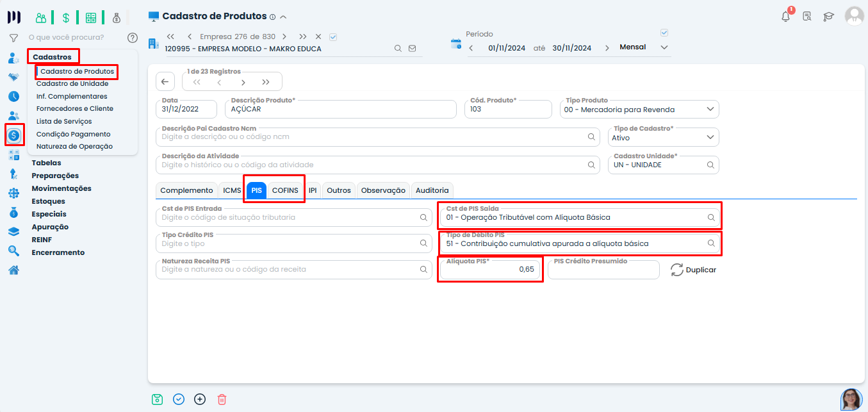Click the filter funnel icon in sidebar
The image size is (868, 412).
click(x=13, y=38)
